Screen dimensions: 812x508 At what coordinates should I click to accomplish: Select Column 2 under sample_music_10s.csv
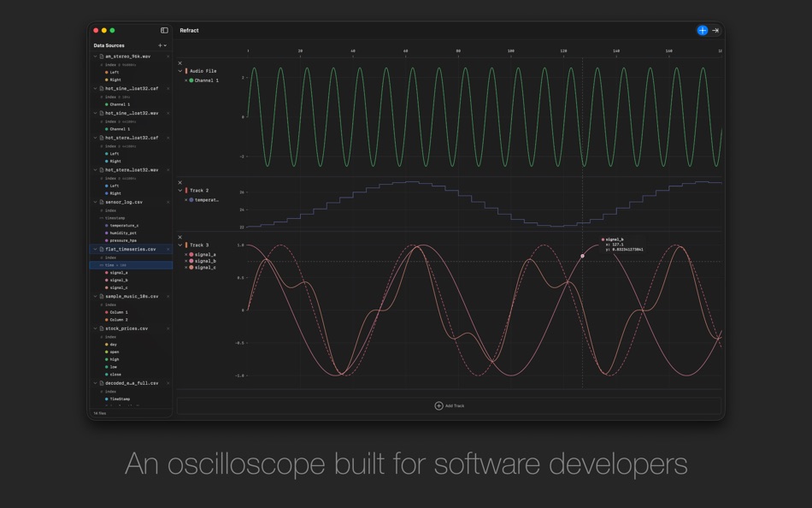[x=119, y=320]
